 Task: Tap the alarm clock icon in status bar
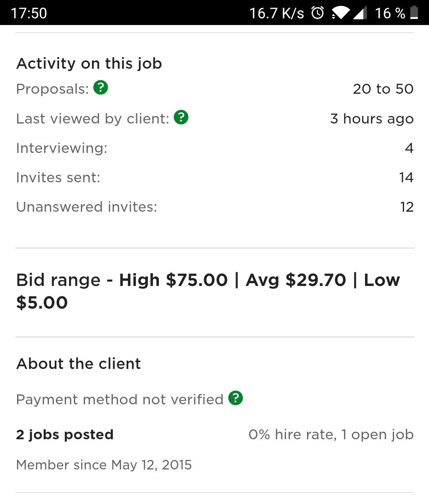tap(317, 13)
